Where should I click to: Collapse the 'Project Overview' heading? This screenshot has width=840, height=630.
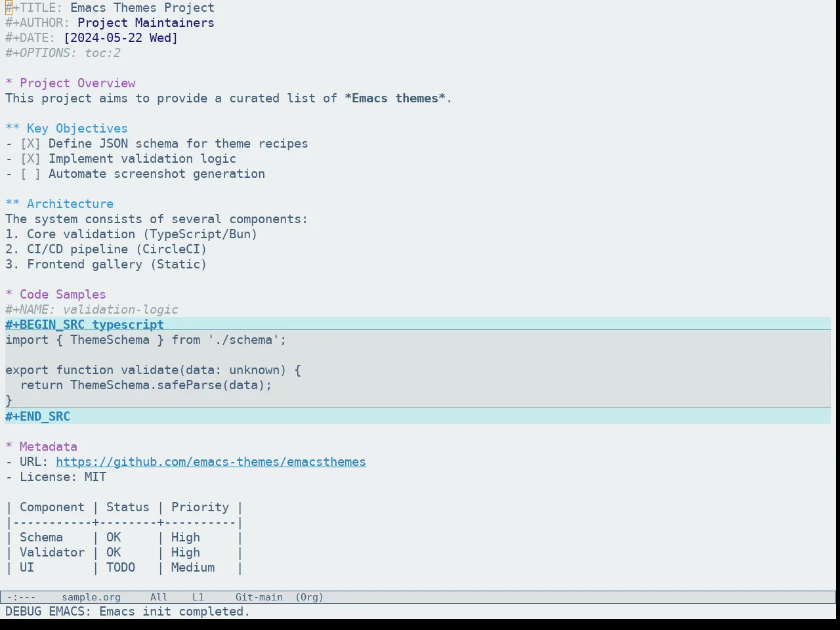pos(70,83)
